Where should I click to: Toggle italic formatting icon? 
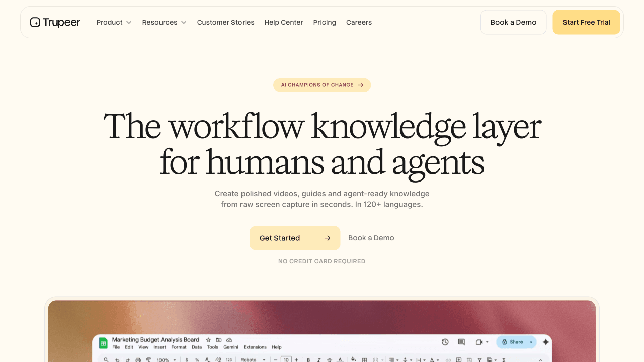(x=319, y=360)
